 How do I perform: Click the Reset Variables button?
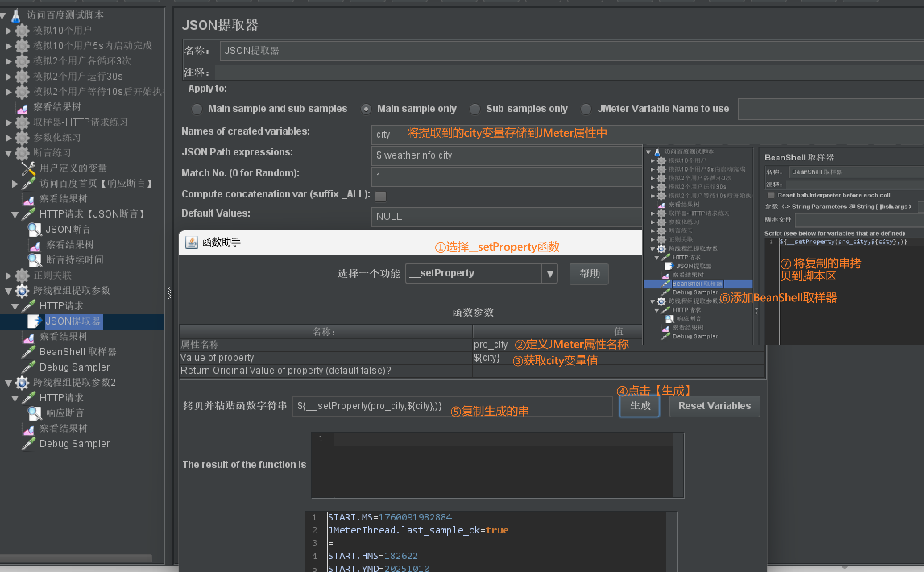click(x=714, y=406)
